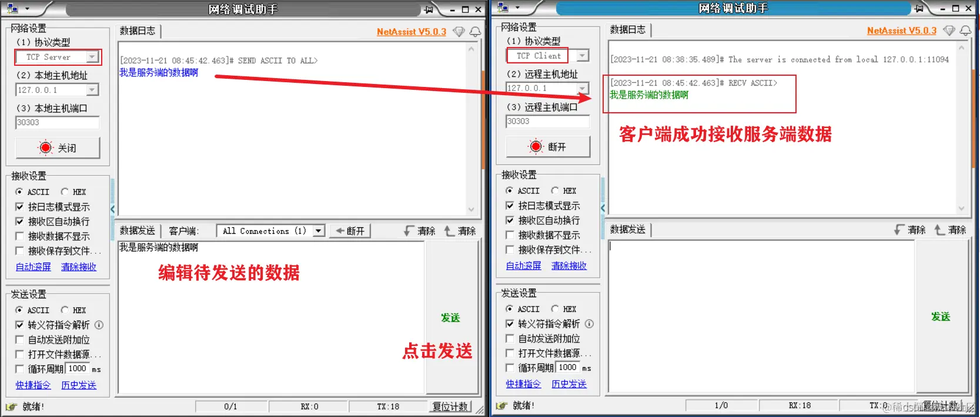
Task: Clear the log area with up arrow in the right window
Action: coord(950,230)
